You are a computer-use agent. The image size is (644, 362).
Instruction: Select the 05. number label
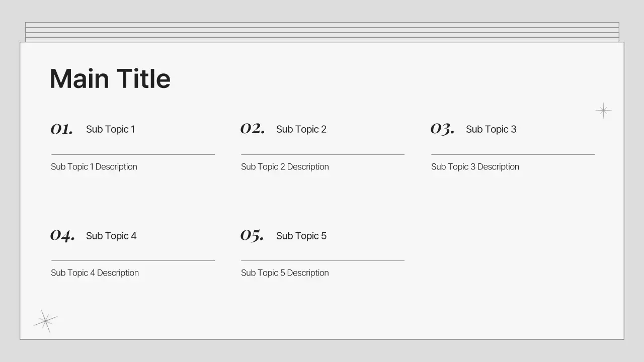(252, 235)
